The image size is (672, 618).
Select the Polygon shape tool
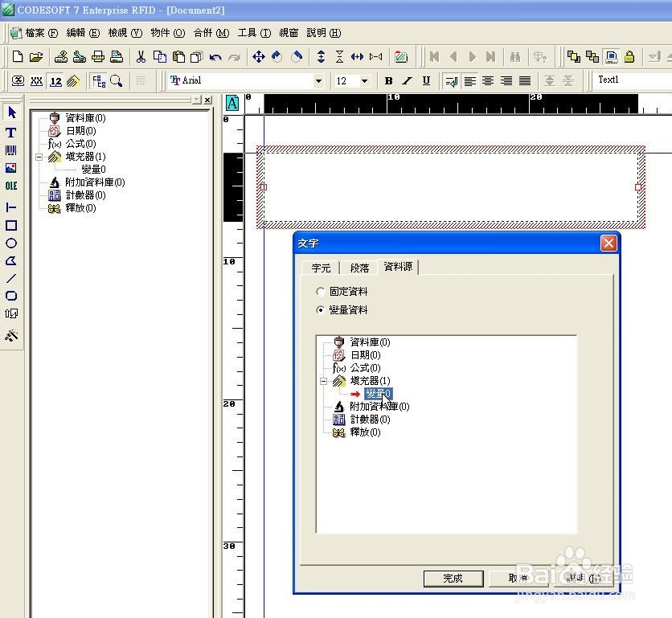point(11,260)
